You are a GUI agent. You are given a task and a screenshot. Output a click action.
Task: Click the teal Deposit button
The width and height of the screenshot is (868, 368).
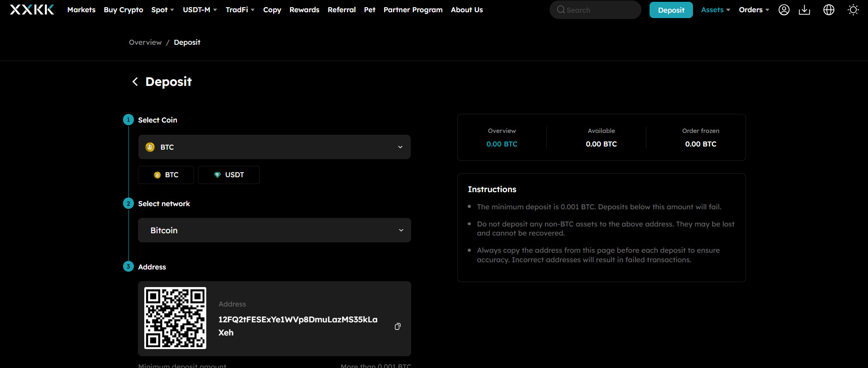click(671, 10)
